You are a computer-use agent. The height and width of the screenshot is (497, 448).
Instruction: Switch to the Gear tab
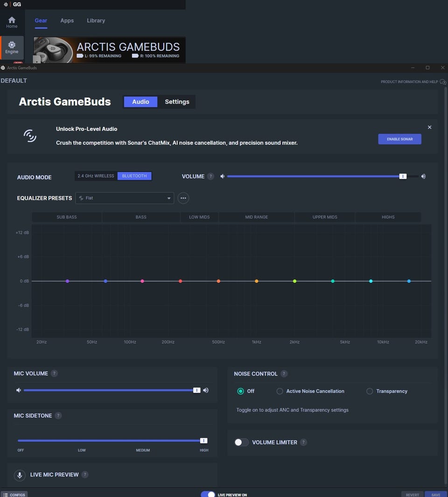point(41,21)
